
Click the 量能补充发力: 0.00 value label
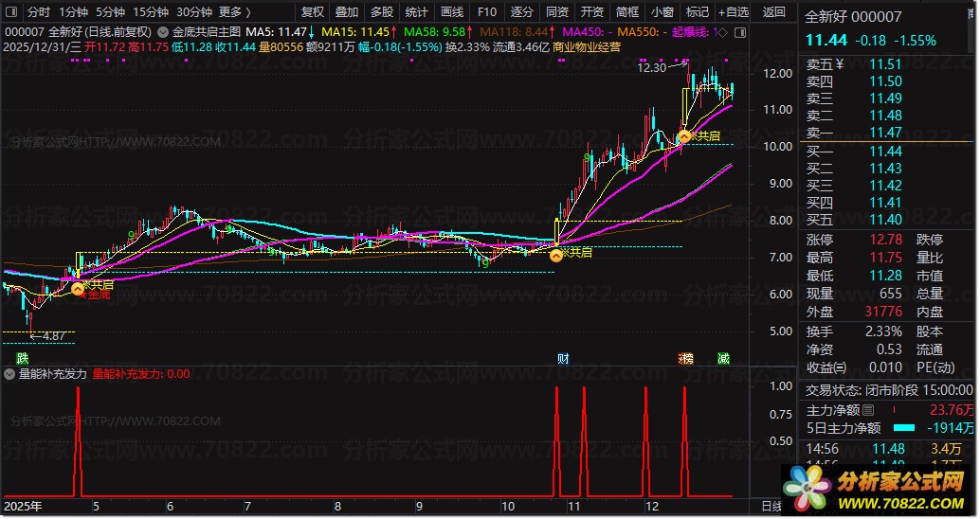pyautogui.click(x=141, y=374)
